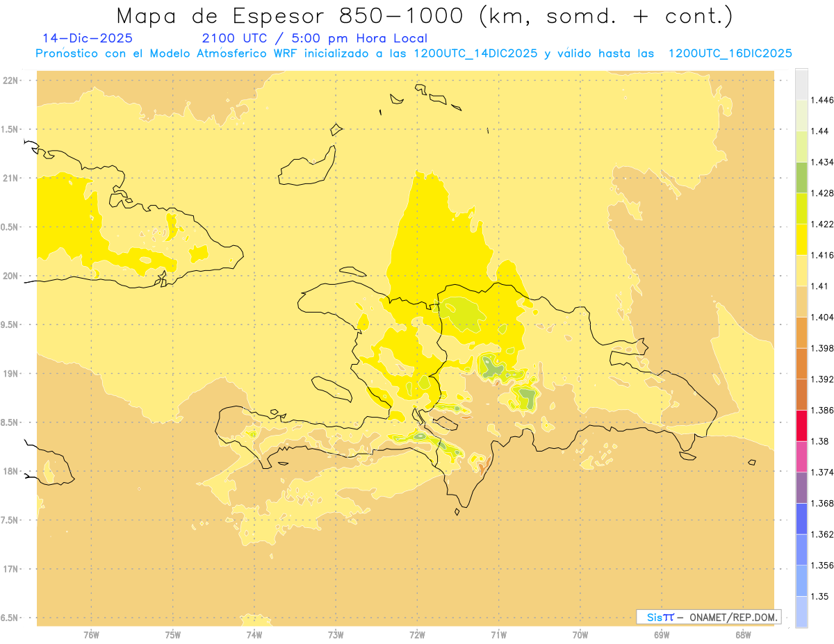This screenshot has height=644, width=834.
Task: Click the '22N' latitude label
Action: 10,81
